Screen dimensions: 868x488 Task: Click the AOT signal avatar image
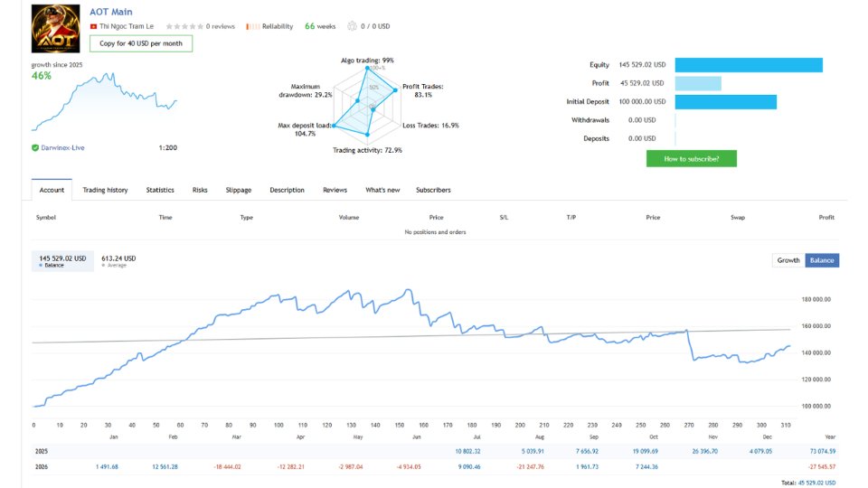55,28
